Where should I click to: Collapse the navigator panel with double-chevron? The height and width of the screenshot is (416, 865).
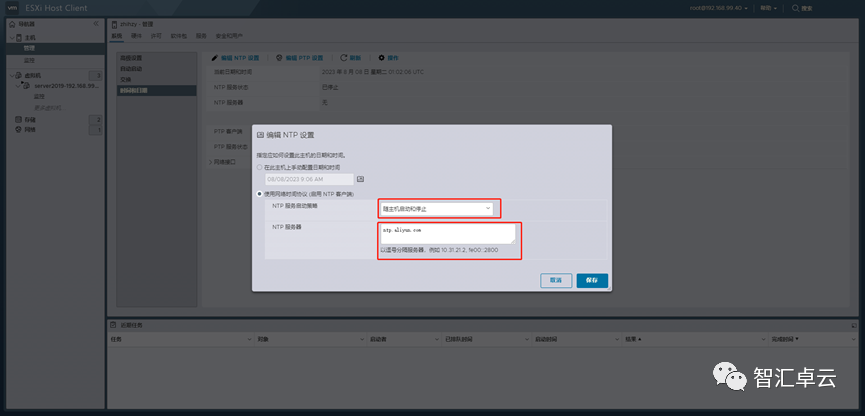click(96, 24)
